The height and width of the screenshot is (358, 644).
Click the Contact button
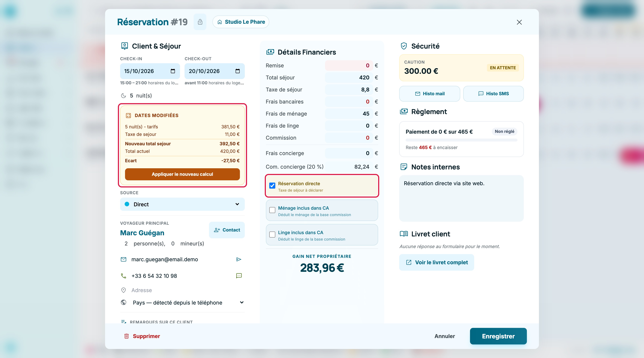[227, 230]
